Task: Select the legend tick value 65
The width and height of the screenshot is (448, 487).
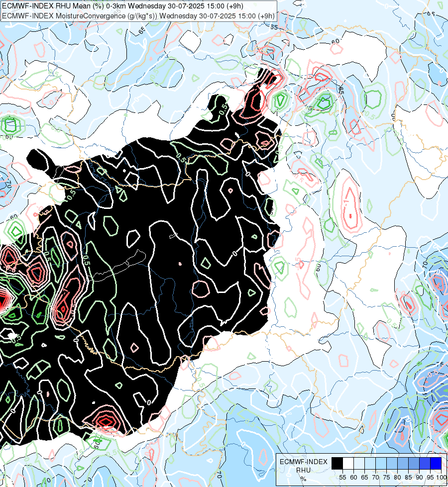Action: point(364,478)
